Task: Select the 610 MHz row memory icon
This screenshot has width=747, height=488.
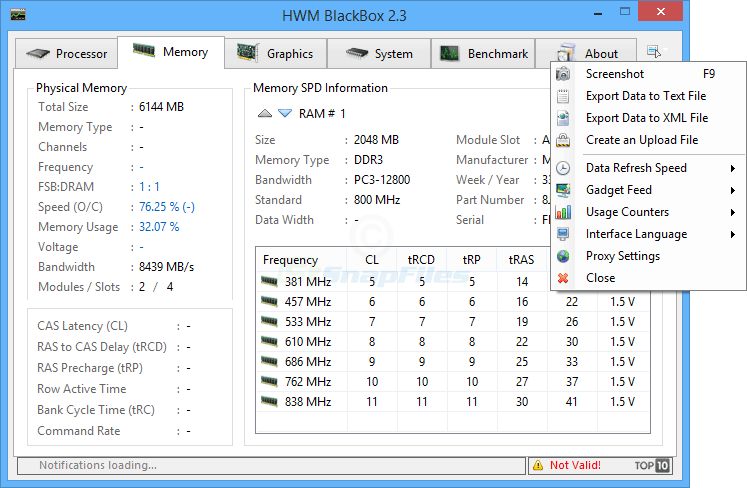Action: click(269, 341)
